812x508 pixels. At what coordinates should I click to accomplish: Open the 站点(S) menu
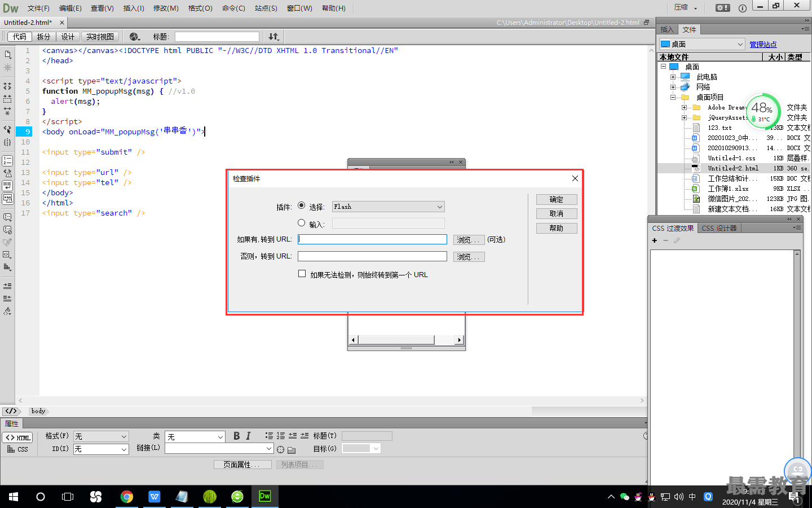point(266,8)
